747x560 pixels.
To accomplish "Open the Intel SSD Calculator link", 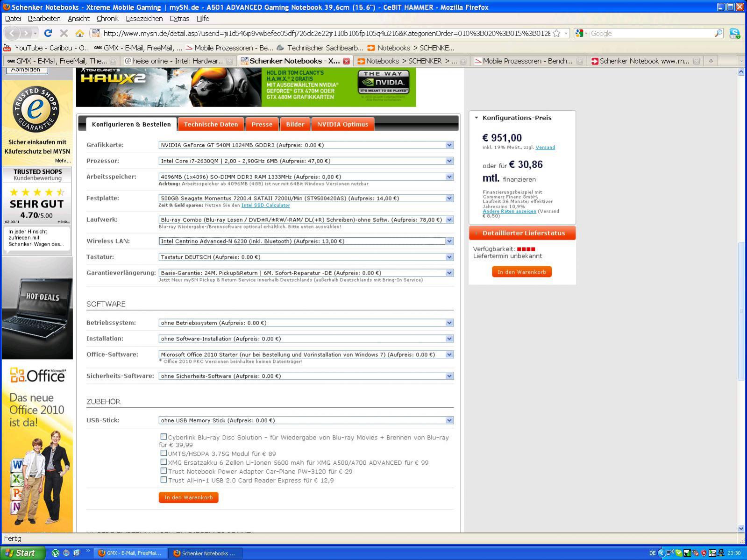I will pos(265,205).
